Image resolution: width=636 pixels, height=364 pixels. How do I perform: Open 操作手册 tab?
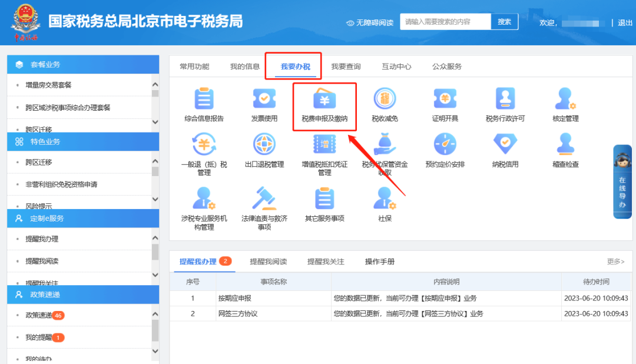pos(380,262)
